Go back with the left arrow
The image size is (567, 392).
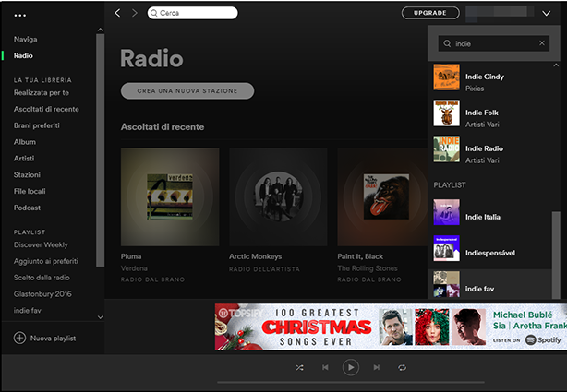(117, 13)
